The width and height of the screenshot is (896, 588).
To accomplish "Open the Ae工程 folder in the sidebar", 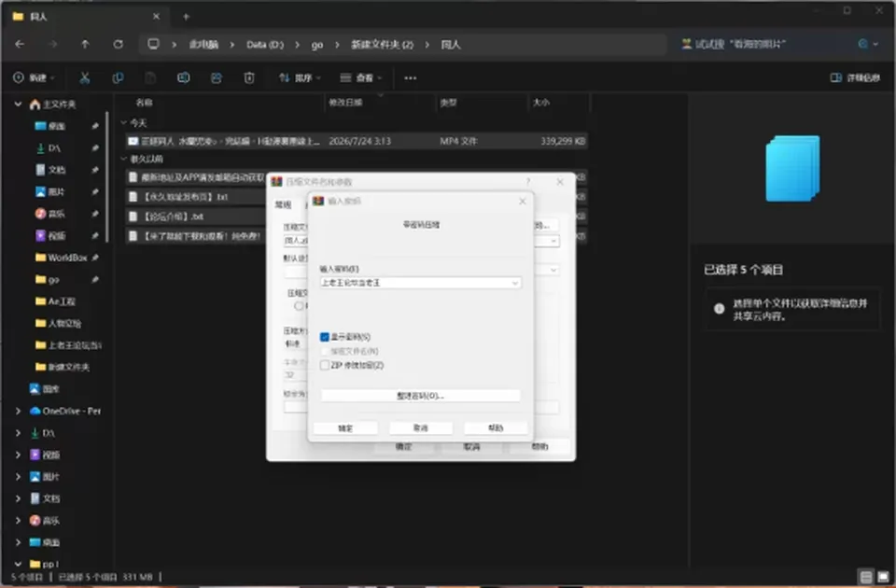I will 55,301.
